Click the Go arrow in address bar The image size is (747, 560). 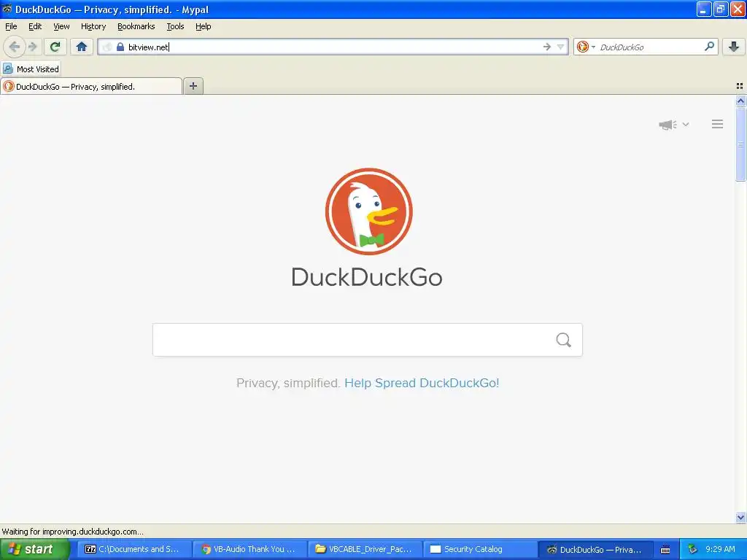[x=547, y=47]
